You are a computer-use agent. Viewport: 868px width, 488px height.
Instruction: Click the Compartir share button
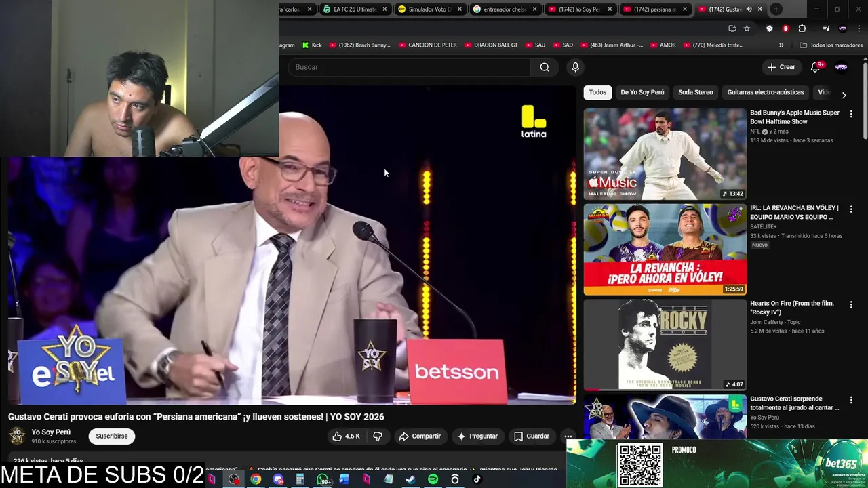coord(420,436)
